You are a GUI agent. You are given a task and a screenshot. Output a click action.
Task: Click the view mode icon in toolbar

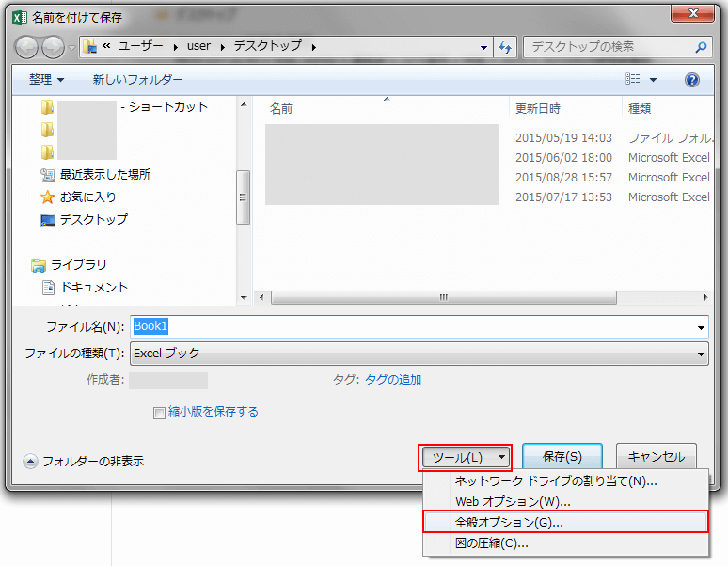tap(632, 79)
